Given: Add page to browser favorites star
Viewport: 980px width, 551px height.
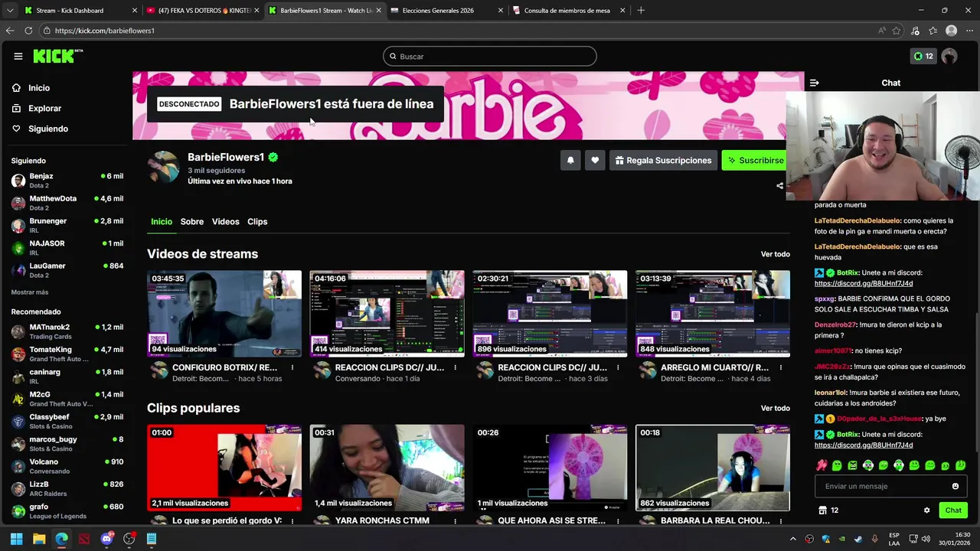Looking at the screenshot, I should coord(897,31).
